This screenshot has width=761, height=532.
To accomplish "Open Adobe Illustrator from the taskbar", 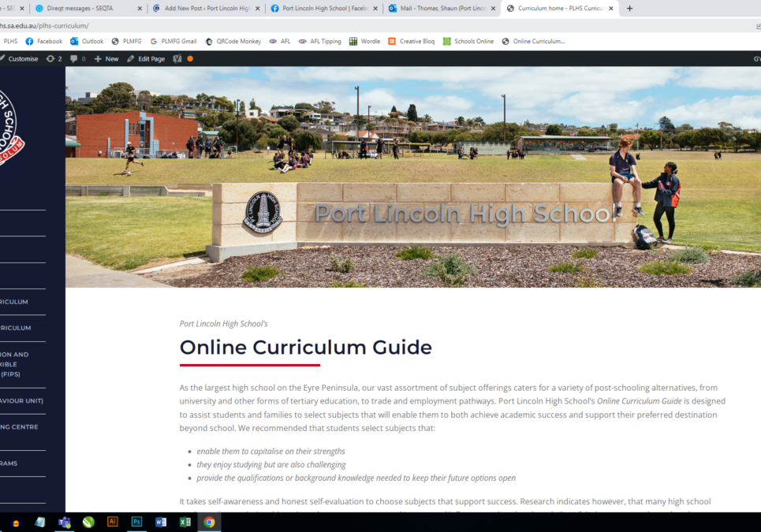I will click(113, 522).
